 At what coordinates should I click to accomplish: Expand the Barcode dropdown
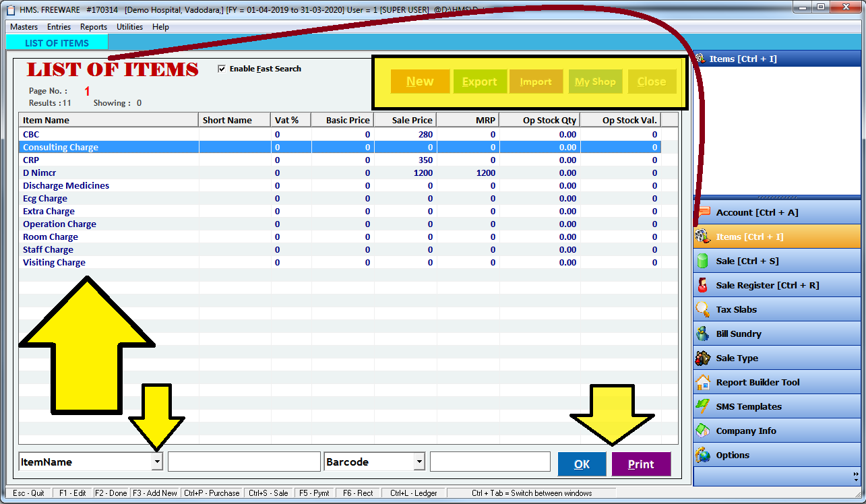point(419,462)
